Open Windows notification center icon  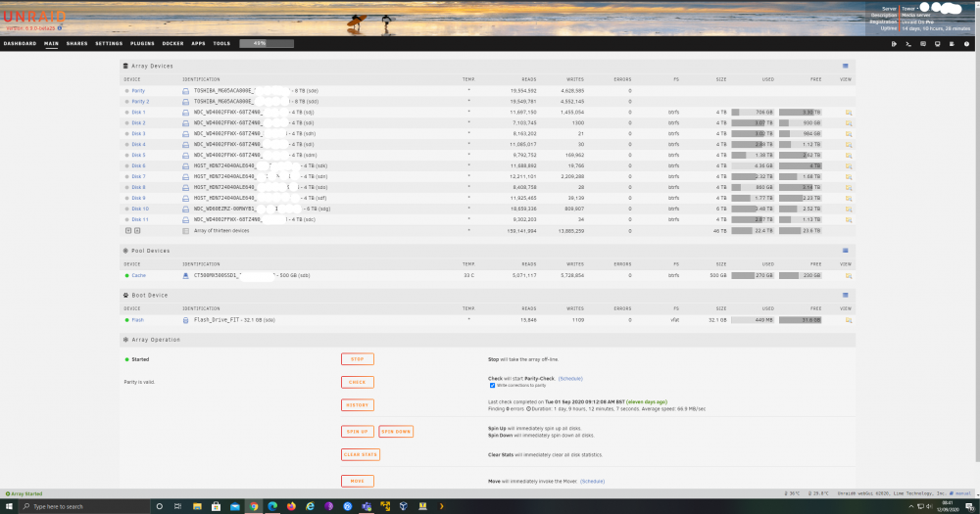(970, 506)
